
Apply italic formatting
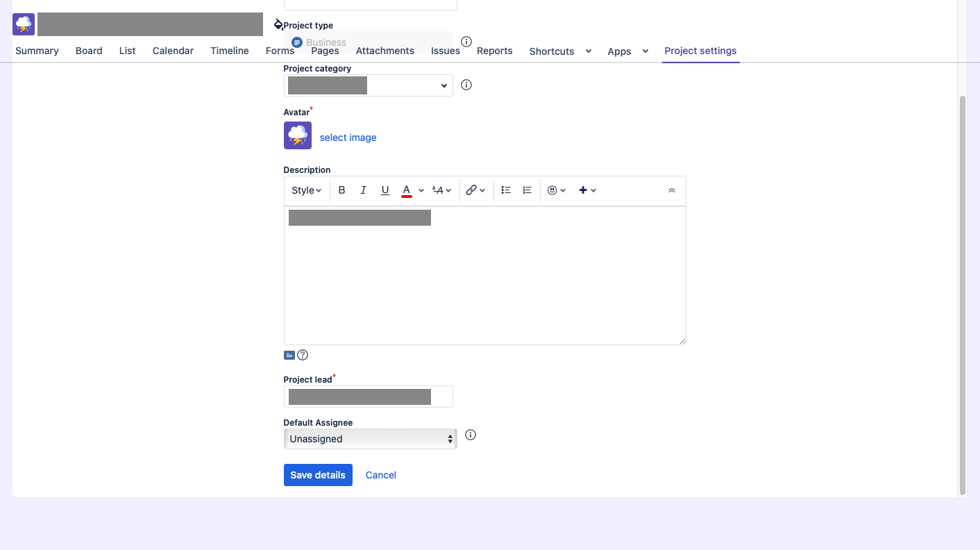(x=363, y=190)
